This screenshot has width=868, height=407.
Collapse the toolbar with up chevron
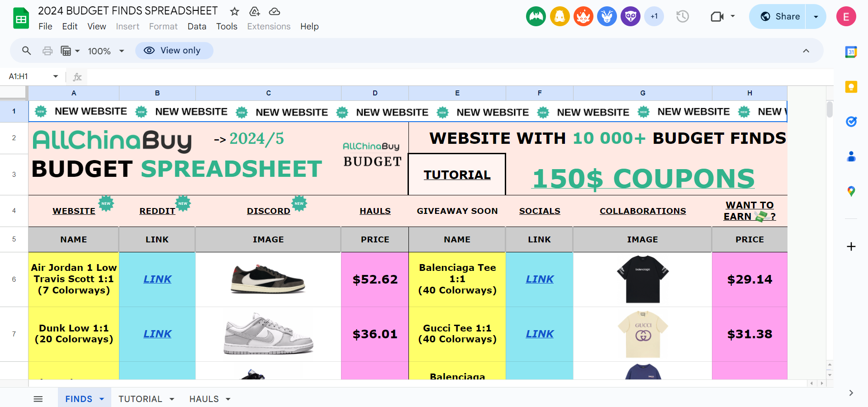click(x=806, y=51)
